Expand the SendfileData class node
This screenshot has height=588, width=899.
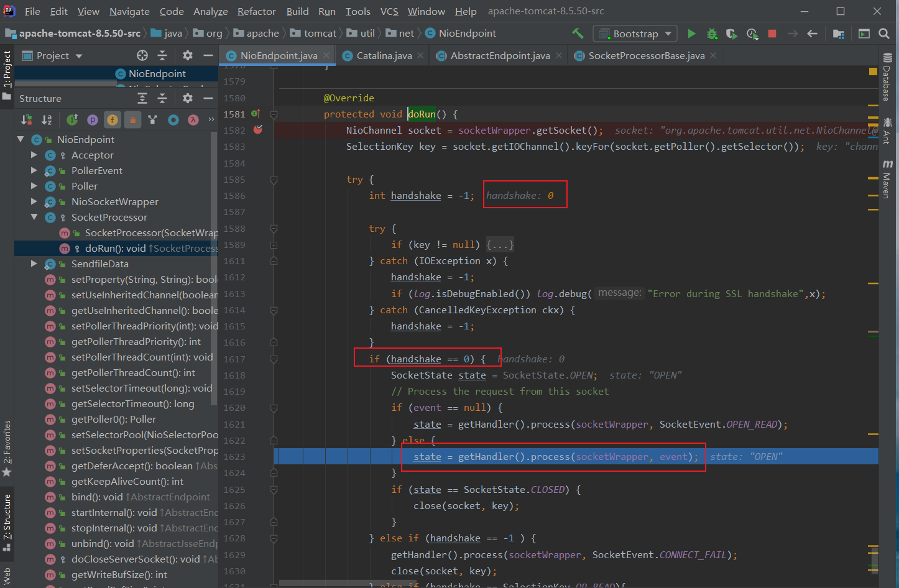(x=34, y=264)
